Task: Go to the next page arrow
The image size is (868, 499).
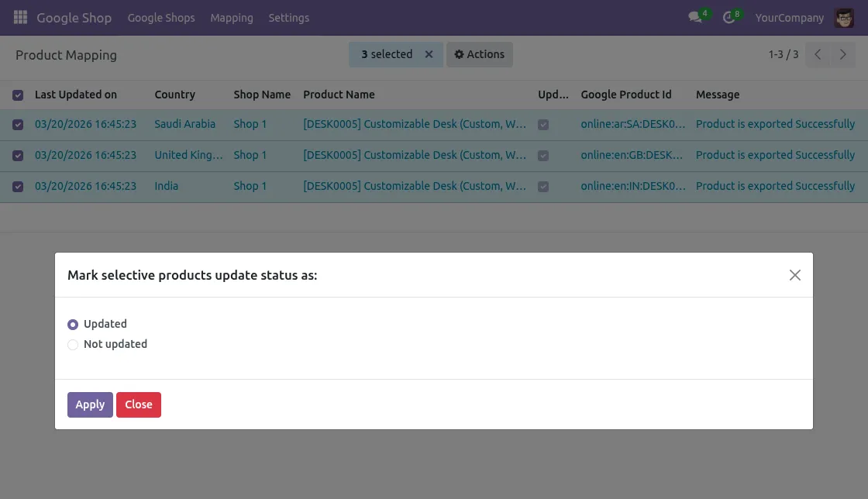Action: 842,55
